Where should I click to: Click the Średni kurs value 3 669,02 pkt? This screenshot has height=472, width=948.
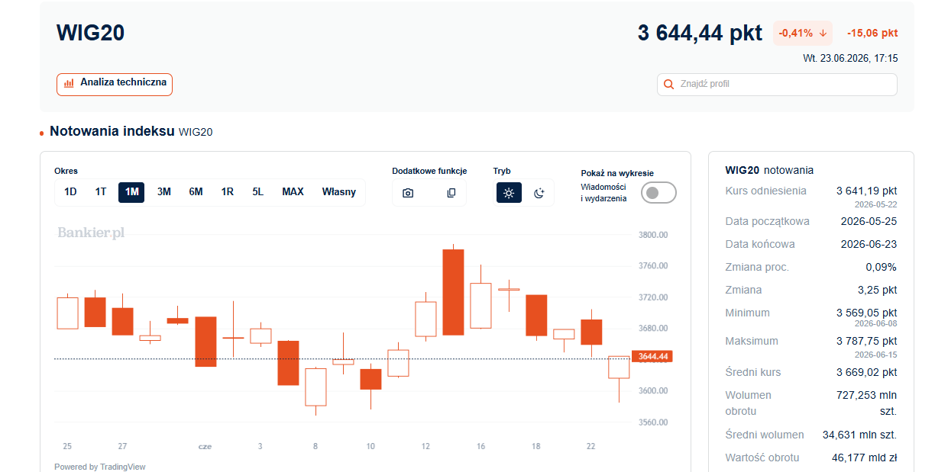click(866, 372)
